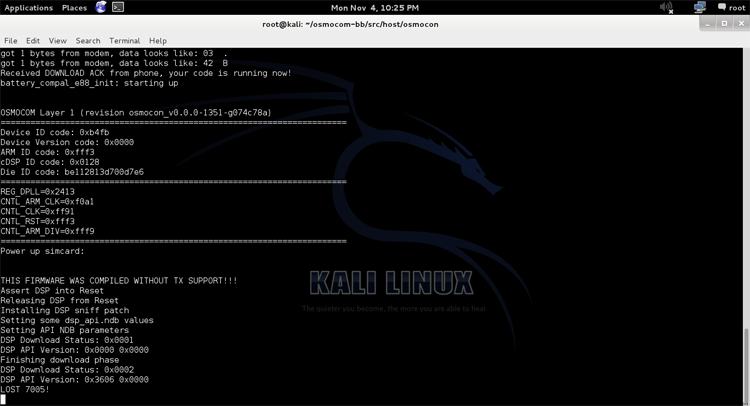This screenshot has height=406, width=750.
Task: Open the root user menu
Action: pos(731,8)
